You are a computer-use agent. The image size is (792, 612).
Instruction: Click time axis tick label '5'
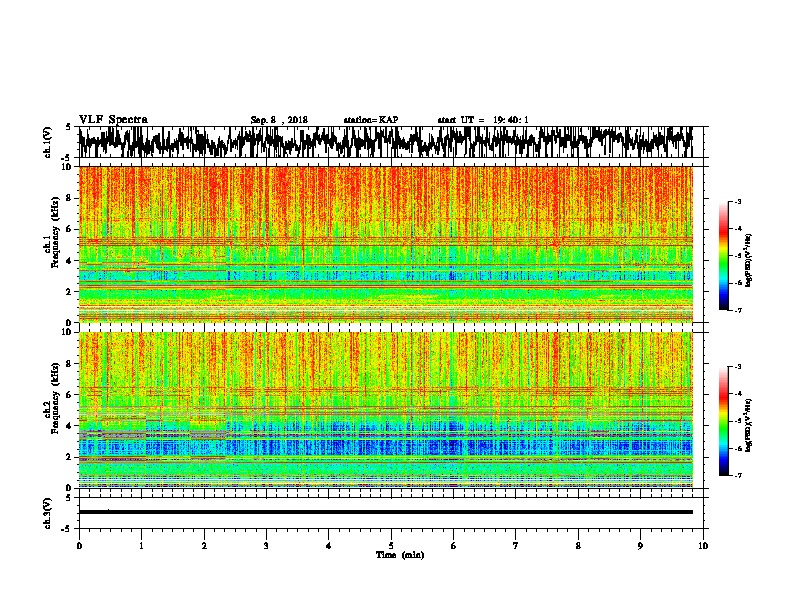pyautogui.click(x=391, y=546)
